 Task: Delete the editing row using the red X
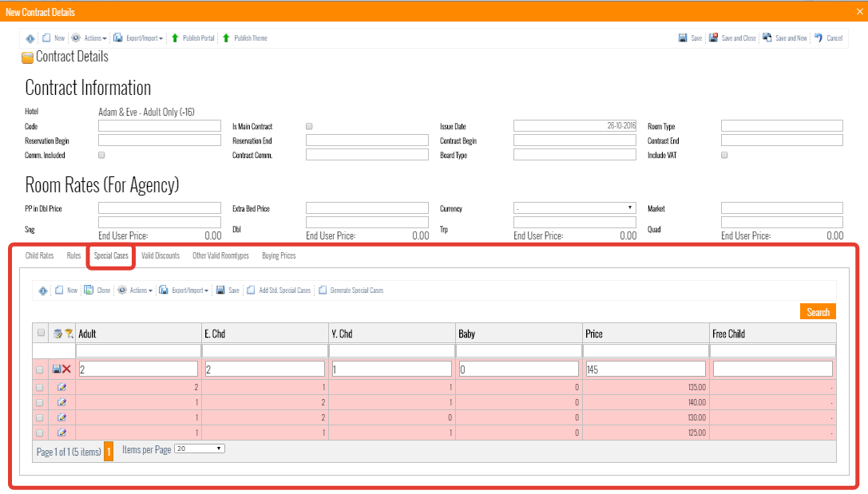pyautogui.click(x=66, y=369)
